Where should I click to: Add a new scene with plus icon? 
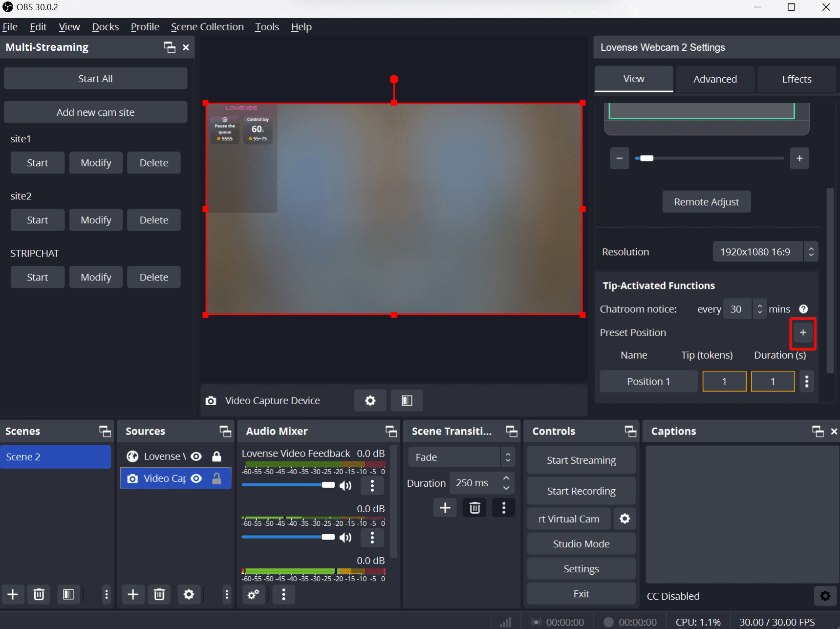[13, 594]
